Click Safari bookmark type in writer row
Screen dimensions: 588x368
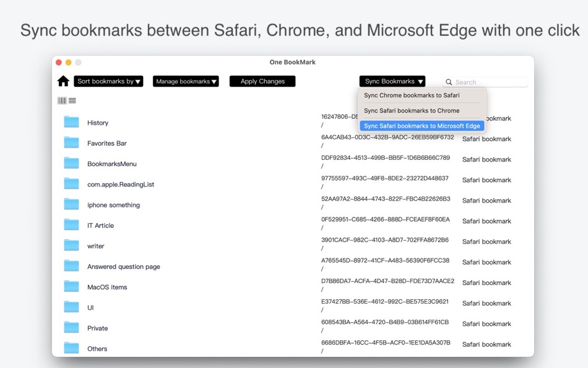tap(486, 242)
